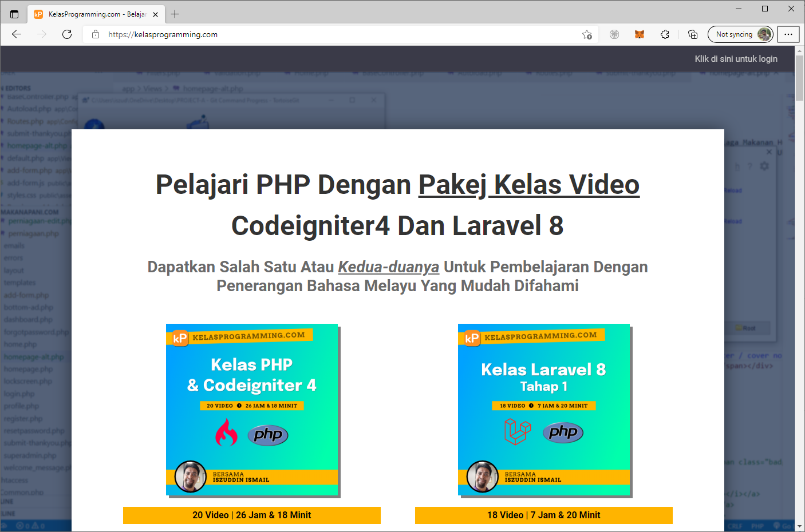Minimize the browser window
This screenshot has height=532, width=805.
point(739,9)
